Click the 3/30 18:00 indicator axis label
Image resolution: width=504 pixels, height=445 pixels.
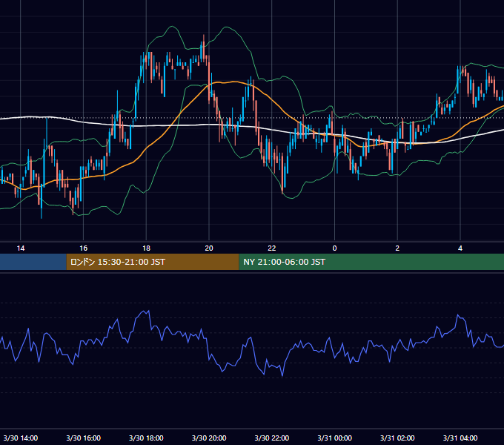pyautogui.click(x=146, y=438)
